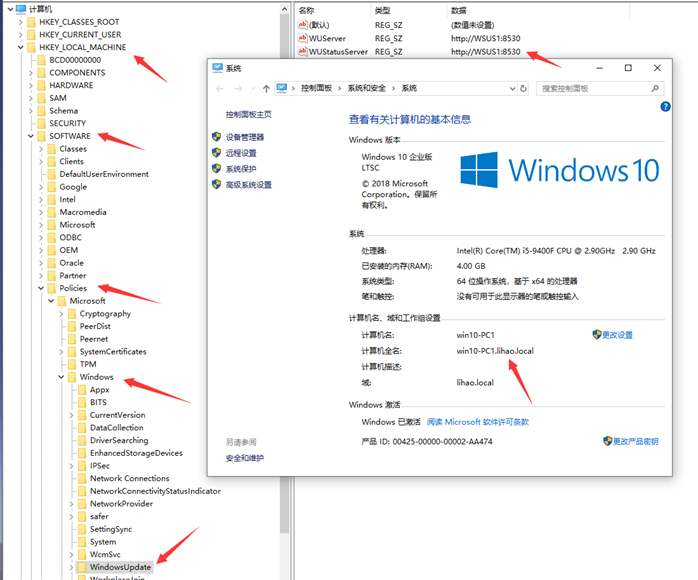Select BITS key folder icon

tap(82, 402)
